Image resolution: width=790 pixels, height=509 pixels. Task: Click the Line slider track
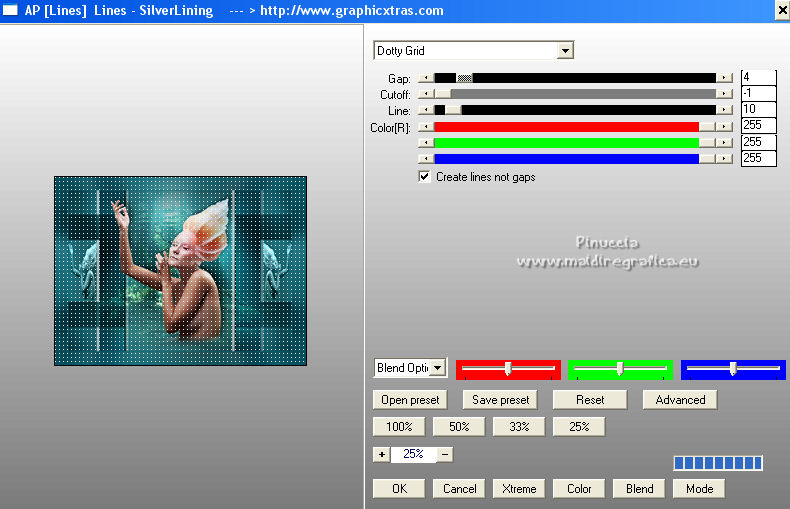click(575, 110)
